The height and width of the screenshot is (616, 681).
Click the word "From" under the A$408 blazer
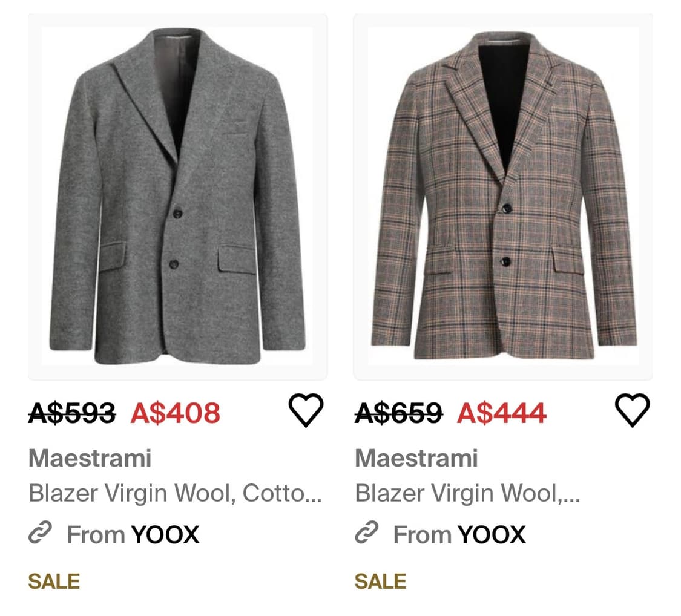tap(96, 535)
